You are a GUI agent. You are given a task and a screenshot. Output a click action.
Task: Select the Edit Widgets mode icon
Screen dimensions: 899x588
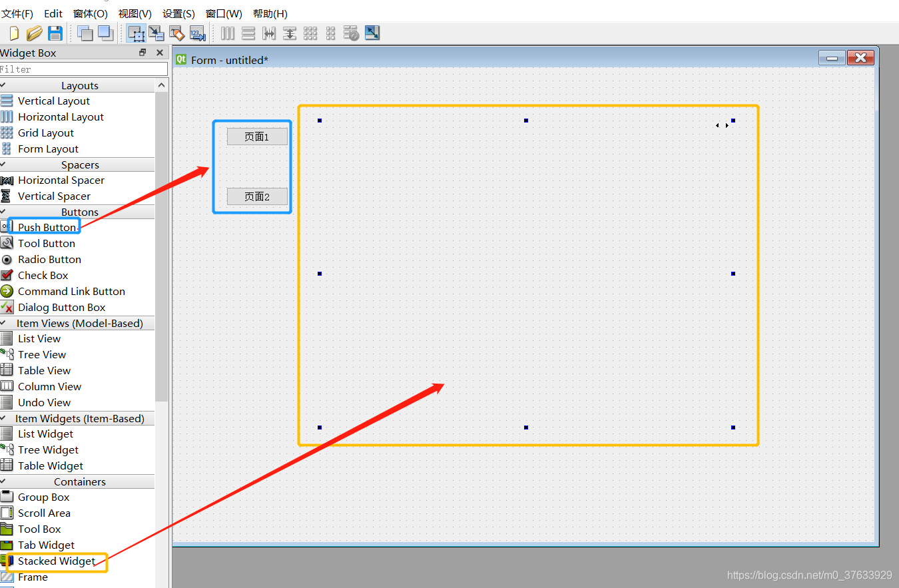(137, 33)
